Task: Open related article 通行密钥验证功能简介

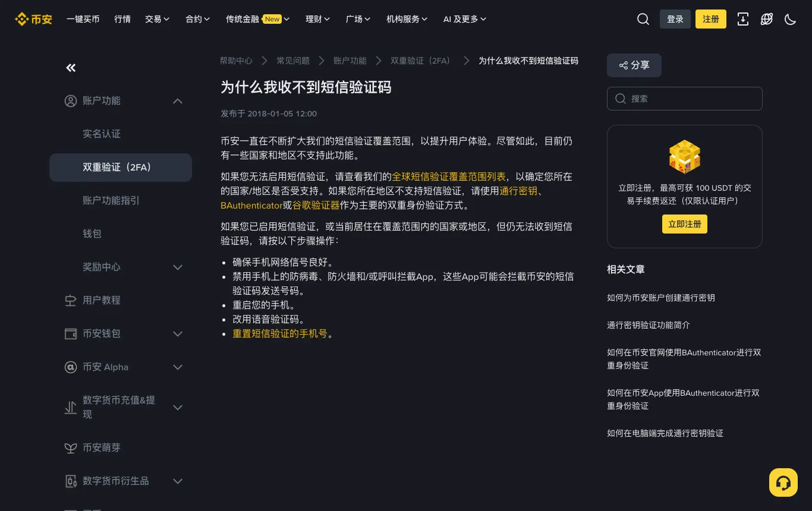Action: coord(649,325)
